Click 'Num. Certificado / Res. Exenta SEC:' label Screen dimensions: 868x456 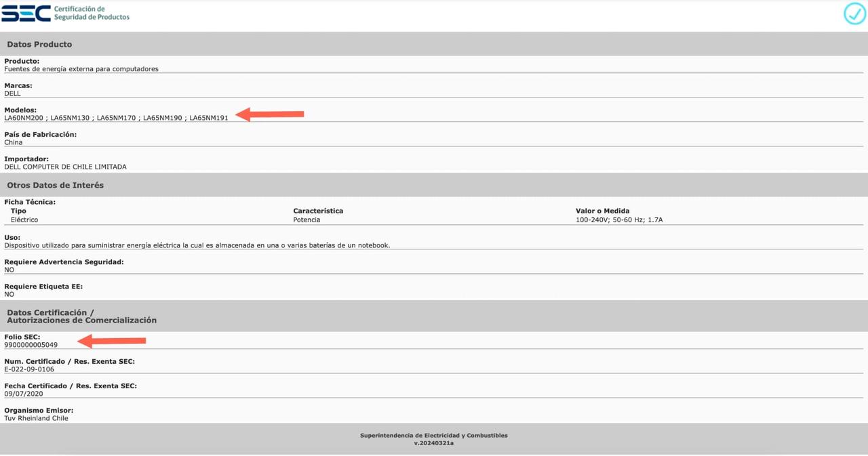click(x=69, y=361)
